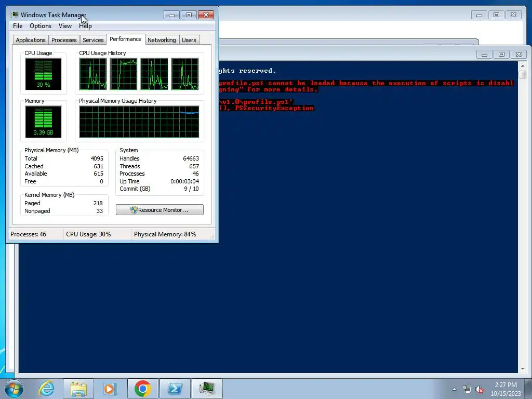This screenshot has width=532, height=399.
Task: Click 'Physical Memory: 84%' in the status bar
Action: pyautogui.click(x=165, y=234)
